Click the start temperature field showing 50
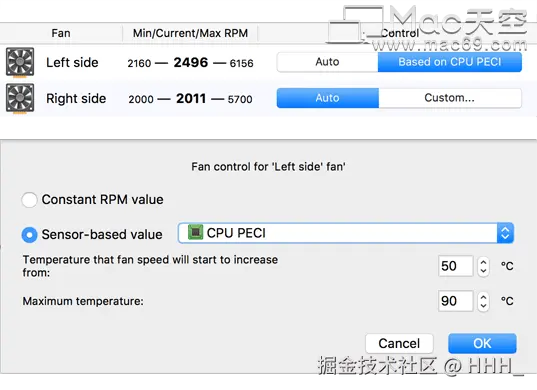 (x=456, y=266)
